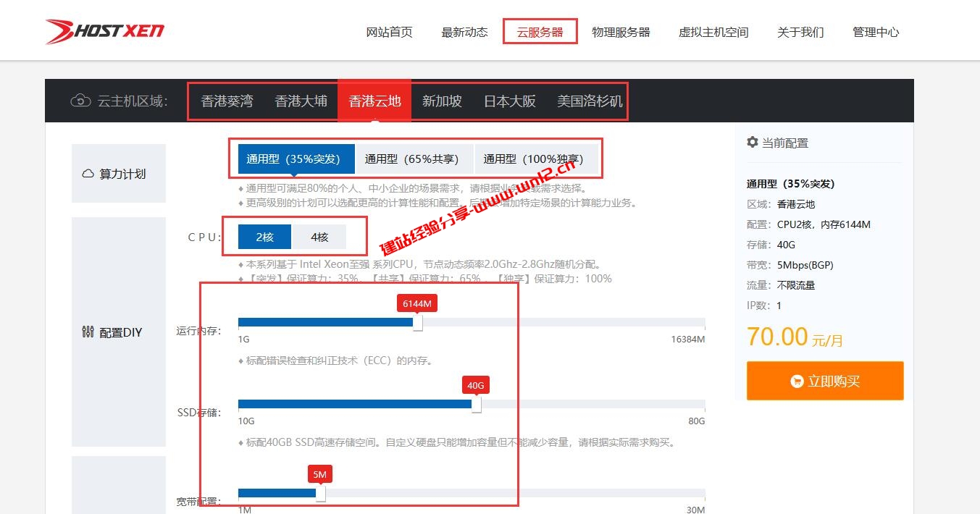Viewport: 980px width, 514px height.
Task: Click the 最新动态 navigation link
Action: (464, 32)
